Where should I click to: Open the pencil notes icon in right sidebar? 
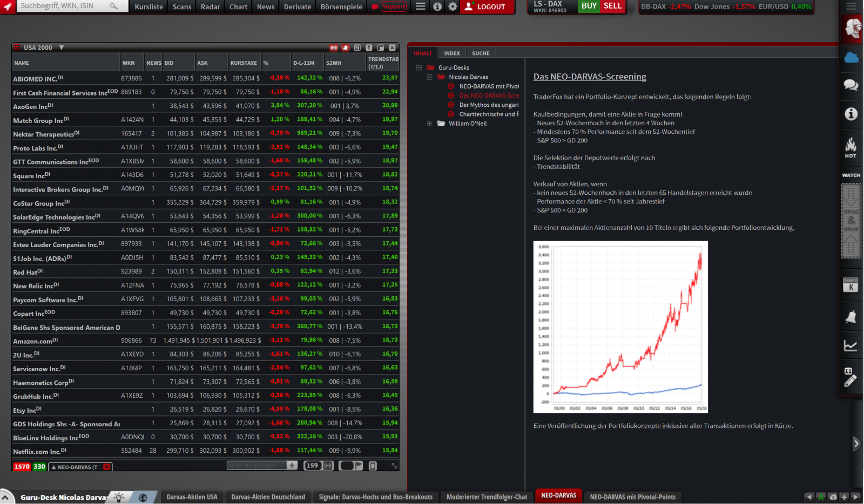tap(850, 377)
